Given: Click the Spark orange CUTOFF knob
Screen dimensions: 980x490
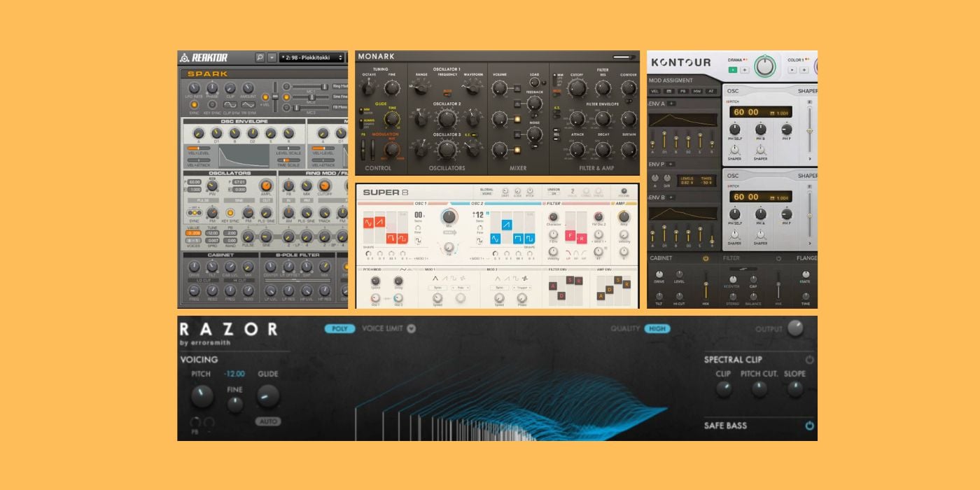Looking at the screenshot, I should pyautogui.click(x=324, y=186).
